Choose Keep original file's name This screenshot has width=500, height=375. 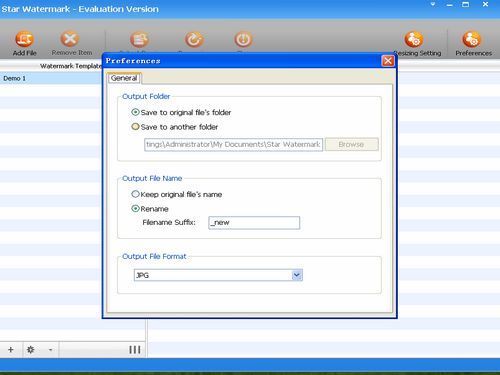[177, 194]
